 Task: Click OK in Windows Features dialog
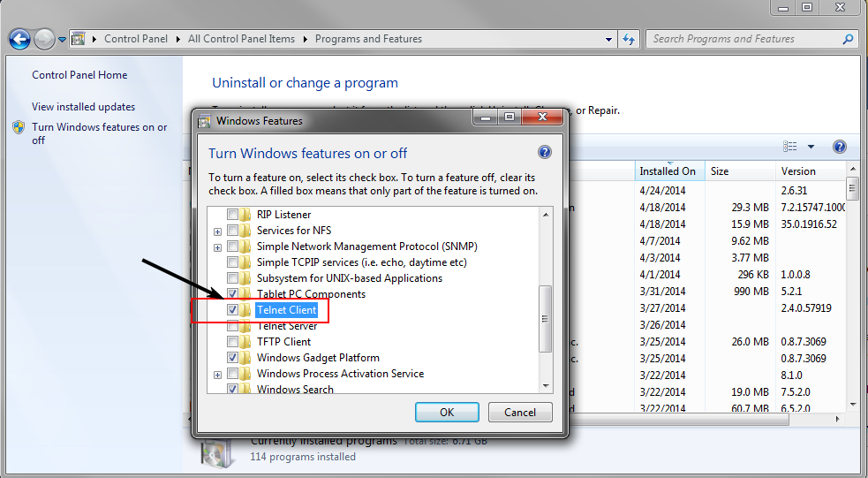[447, 412]
